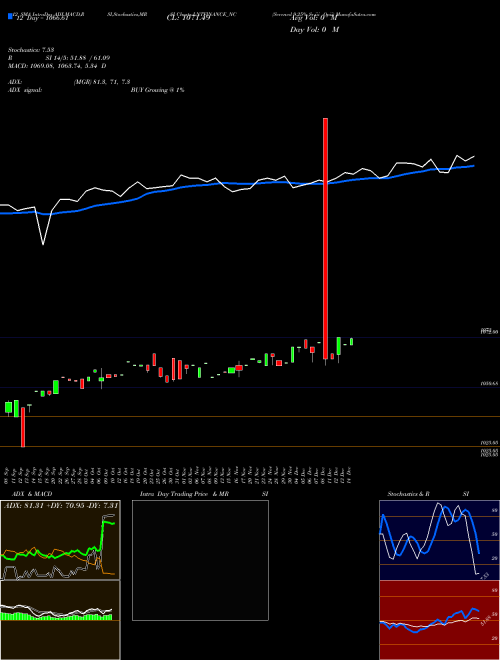Click the tall red spike candlestick
Viewport: 500px width, 660px height.
pos(325,239)
